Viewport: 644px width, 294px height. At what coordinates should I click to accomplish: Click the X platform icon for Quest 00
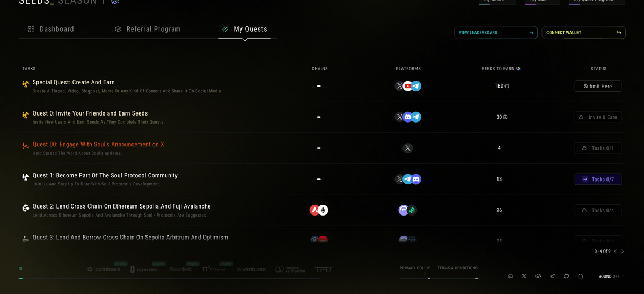click(x=408, y=148)
